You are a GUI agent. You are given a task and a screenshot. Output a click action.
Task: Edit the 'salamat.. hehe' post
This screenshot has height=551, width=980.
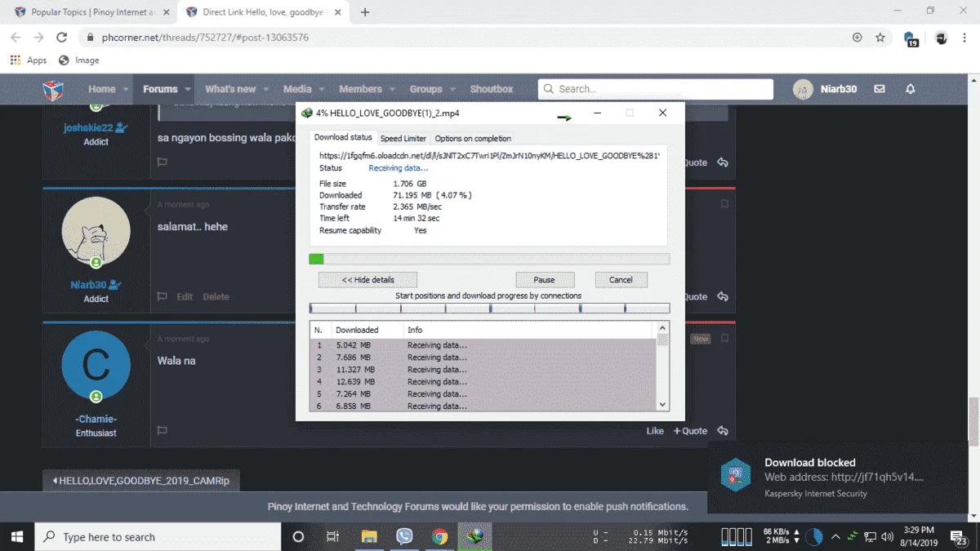tap(185, 297)
